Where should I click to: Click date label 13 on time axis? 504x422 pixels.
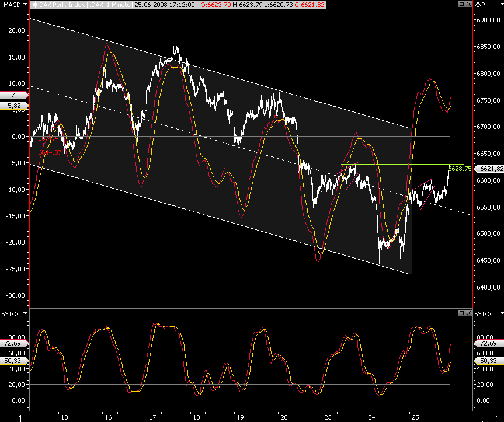coord(65,417)
